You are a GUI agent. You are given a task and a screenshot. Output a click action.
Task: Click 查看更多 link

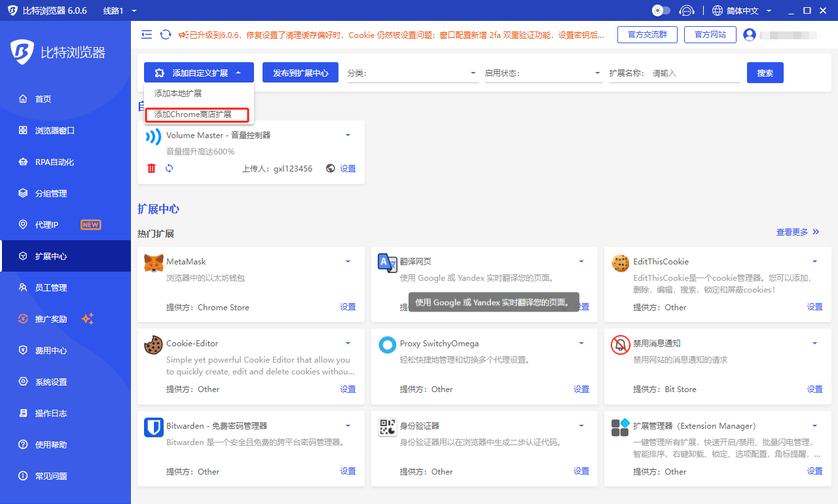[x=797, y=232]
